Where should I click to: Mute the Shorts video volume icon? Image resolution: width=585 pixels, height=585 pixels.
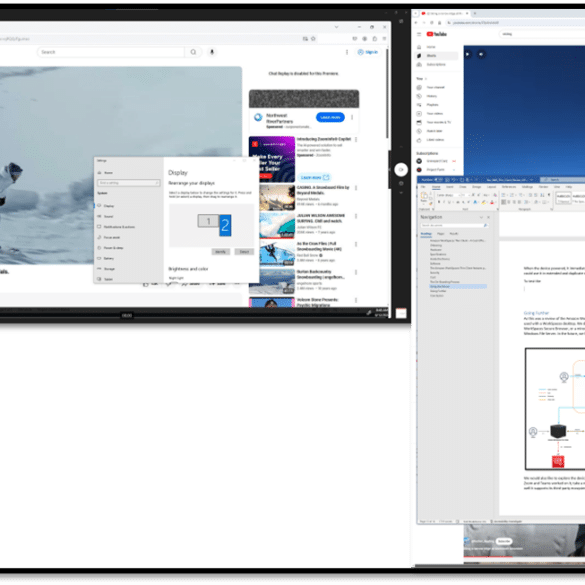coord(482,54)
